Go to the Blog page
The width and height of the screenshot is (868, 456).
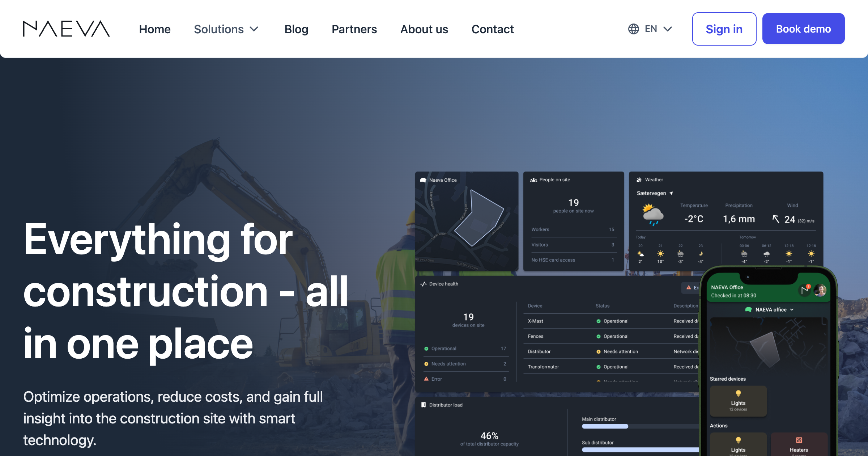(296, 29)
